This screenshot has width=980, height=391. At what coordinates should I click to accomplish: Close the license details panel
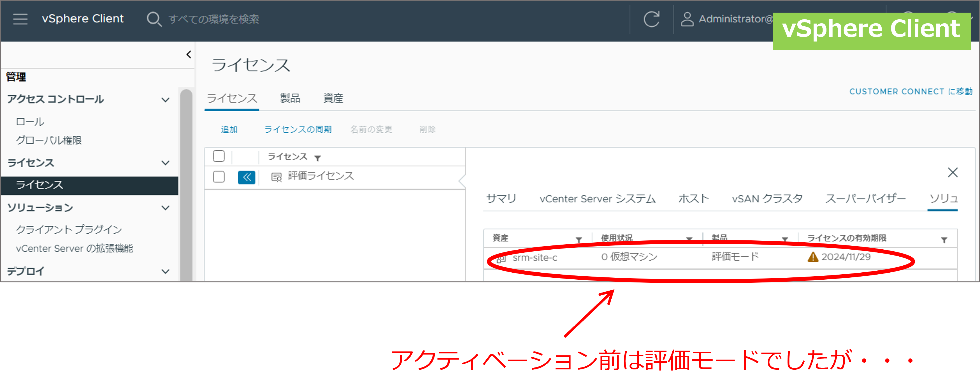click(952, 173)
